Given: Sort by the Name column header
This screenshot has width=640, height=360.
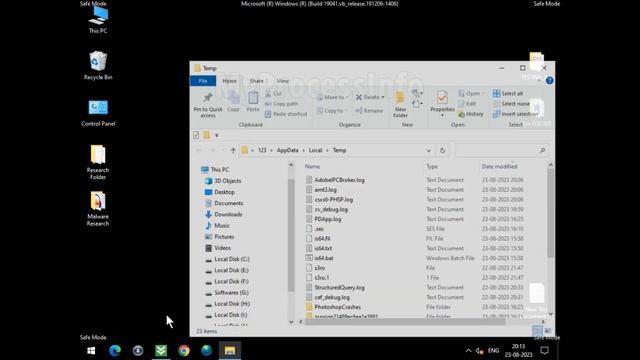Looking at the screenshot, I should (x=312, y=167).
